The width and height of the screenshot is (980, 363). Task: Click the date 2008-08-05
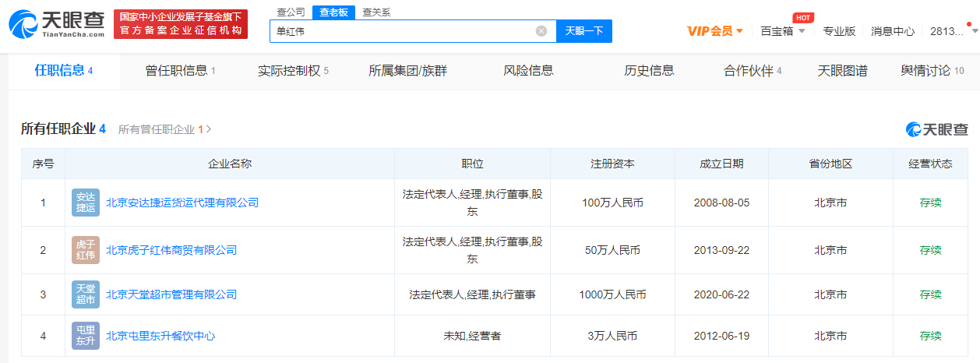pos(721,203)
